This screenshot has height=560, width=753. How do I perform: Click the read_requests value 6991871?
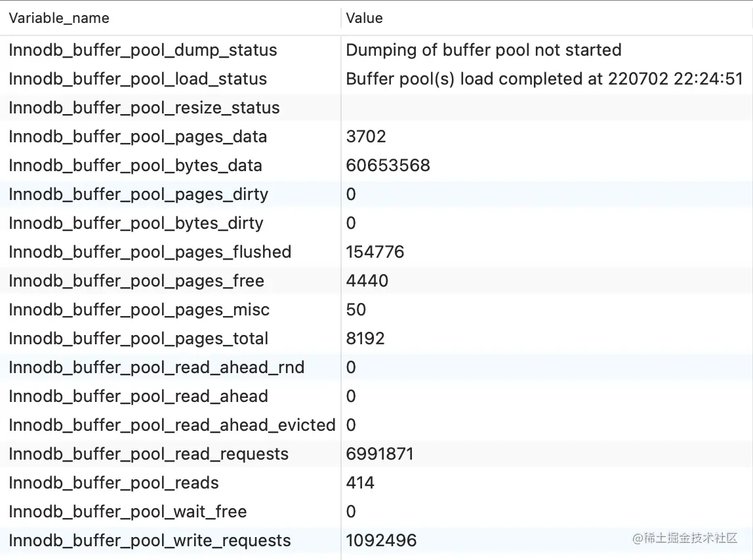click(x=380, y=454)
